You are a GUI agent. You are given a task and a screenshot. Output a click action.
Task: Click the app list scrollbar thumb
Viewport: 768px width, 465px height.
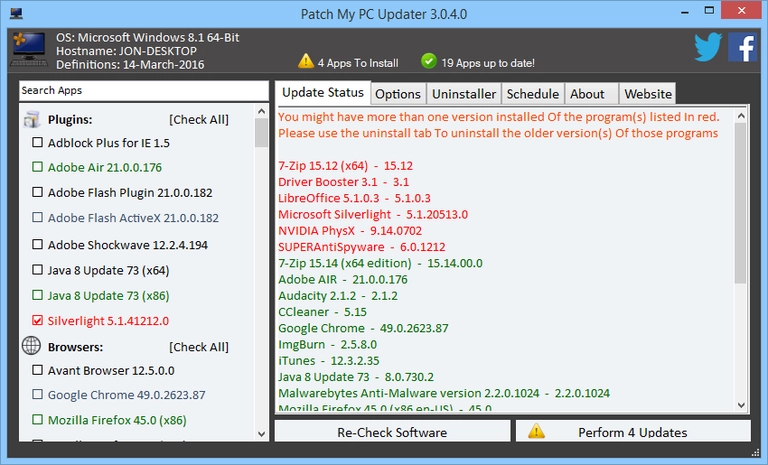pos(261,133)
